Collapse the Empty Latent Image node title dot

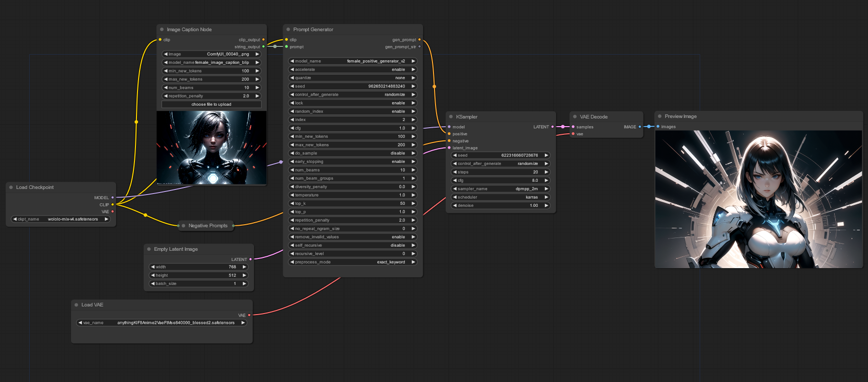tap(149, 249)
